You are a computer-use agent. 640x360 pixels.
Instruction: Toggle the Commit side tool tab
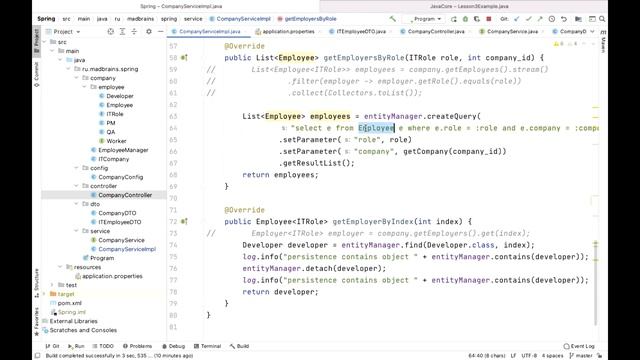(37, 74)
